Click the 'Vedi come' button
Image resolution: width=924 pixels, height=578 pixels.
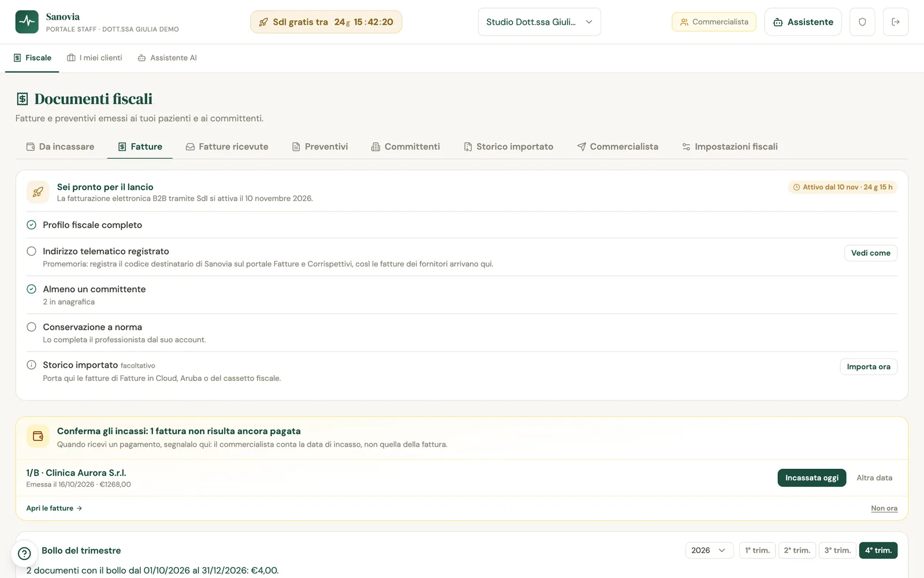(871, 253)
